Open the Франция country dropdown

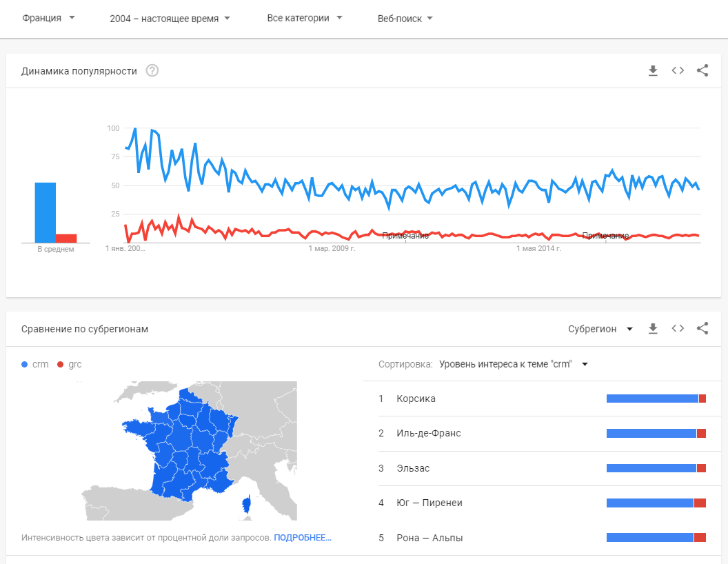pyautogui.click(x=48, y=19)
